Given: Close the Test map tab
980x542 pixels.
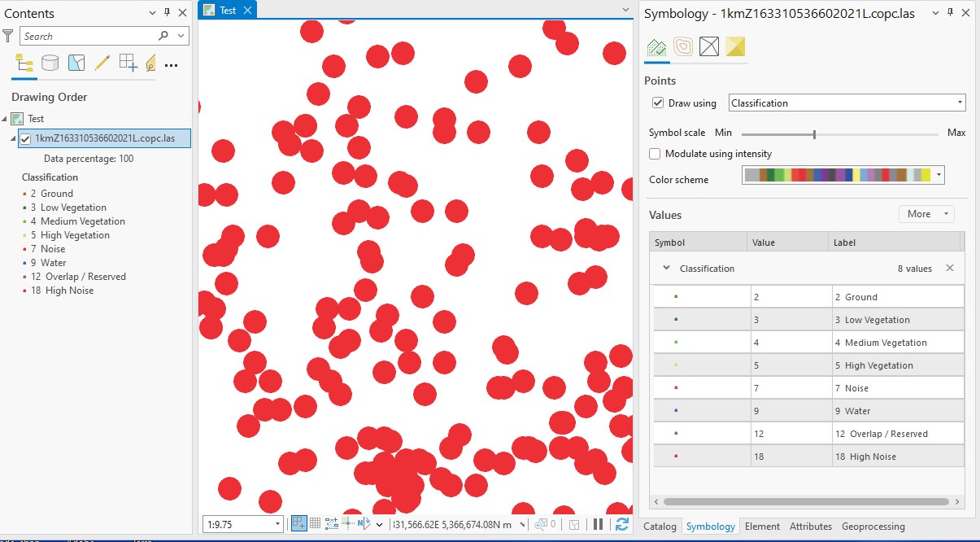Looking at the screenshot, I should (248, 10).
